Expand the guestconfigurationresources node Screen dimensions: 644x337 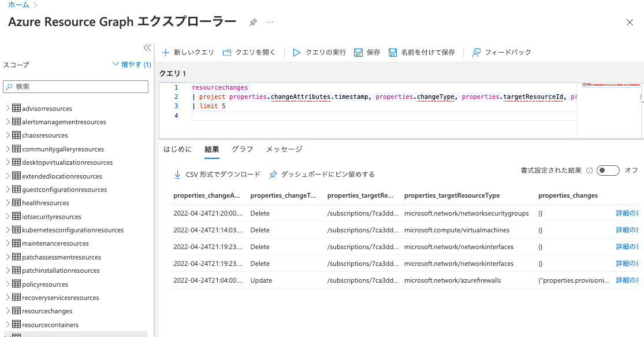click(8, 190)
